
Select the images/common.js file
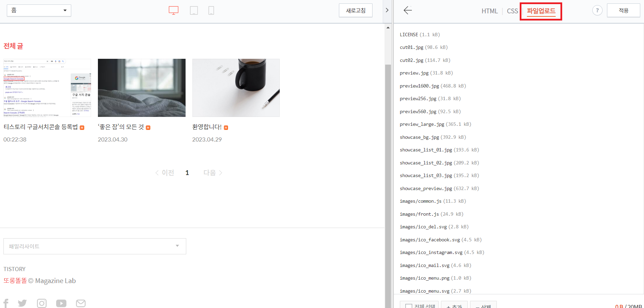(433, 201)
